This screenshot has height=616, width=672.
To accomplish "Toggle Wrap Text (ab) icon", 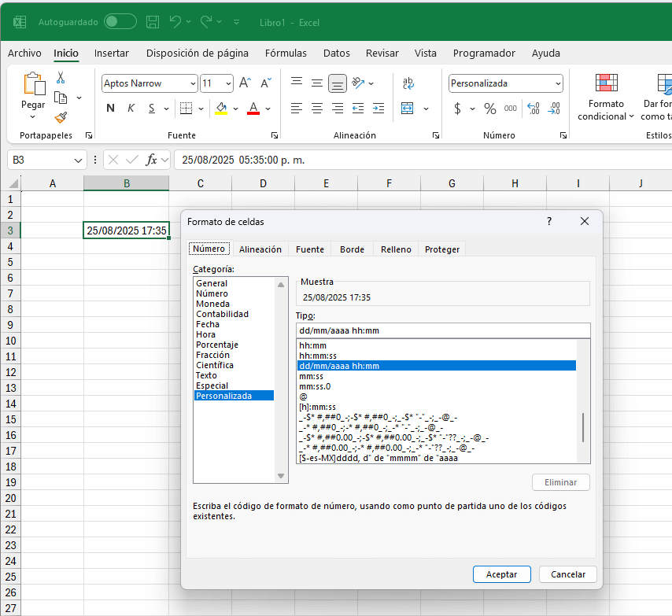I will 408,83.
